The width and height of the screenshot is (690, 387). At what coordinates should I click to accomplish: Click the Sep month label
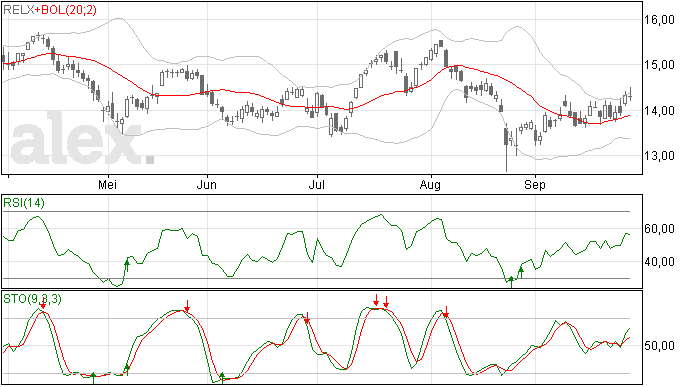(x=535, y=185)
